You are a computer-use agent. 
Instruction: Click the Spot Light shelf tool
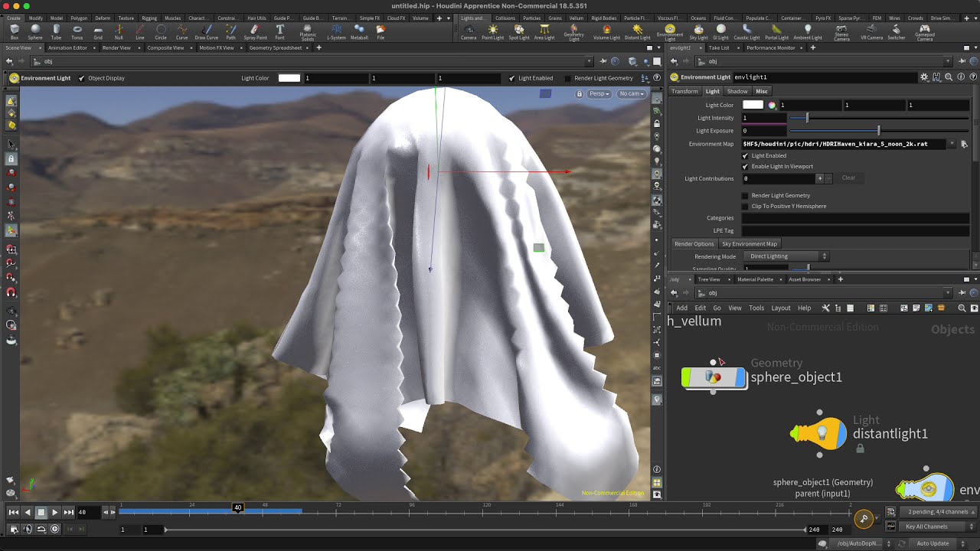coord(518,32)
